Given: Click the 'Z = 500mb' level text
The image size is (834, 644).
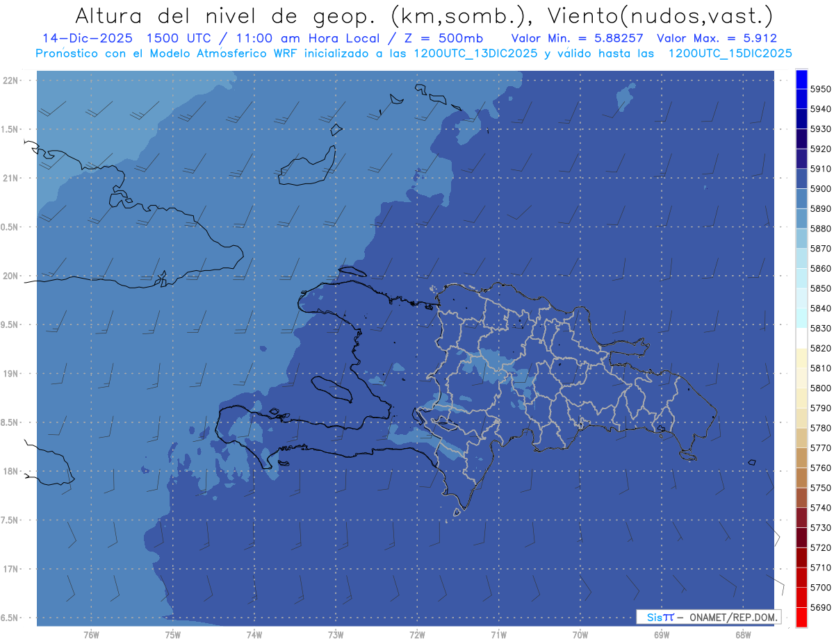Looking at the screenshot, I should tap(442, 38).
